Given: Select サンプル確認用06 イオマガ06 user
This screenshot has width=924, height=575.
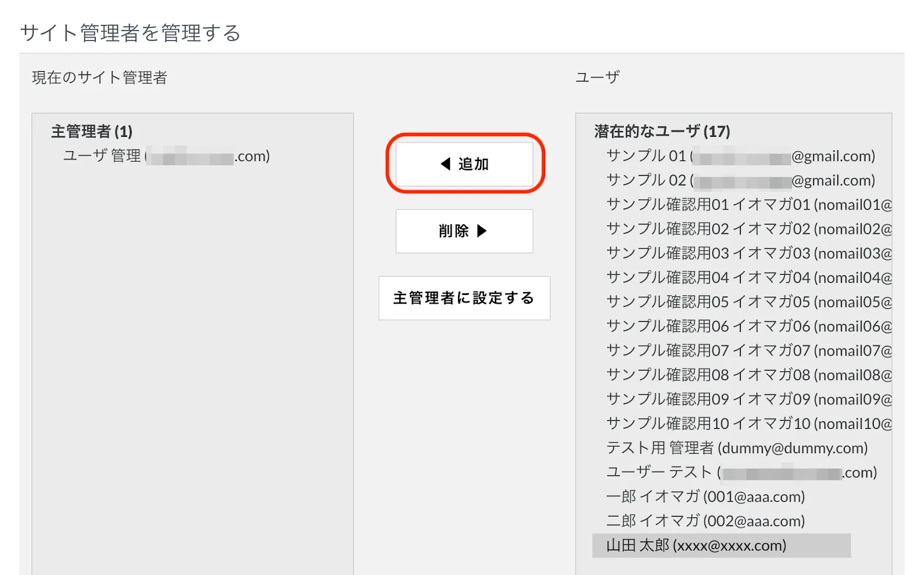Looking at the screenshot, I should 748,326.
